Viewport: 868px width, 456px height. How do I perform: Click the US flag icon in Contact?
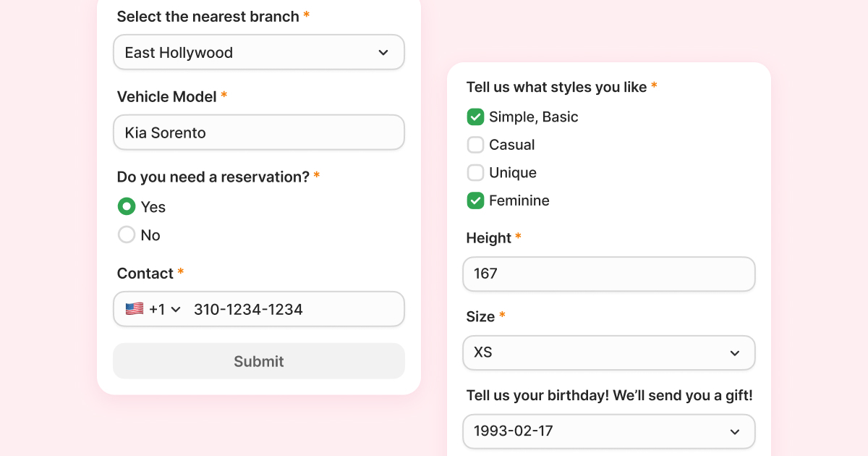134,309
